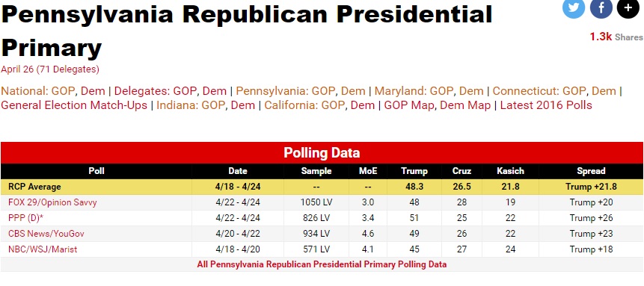Screen dimensions: 644x286
Task: View All Pennsylvania Republican Primary Polling Data
Action: [x=322, y=264]
